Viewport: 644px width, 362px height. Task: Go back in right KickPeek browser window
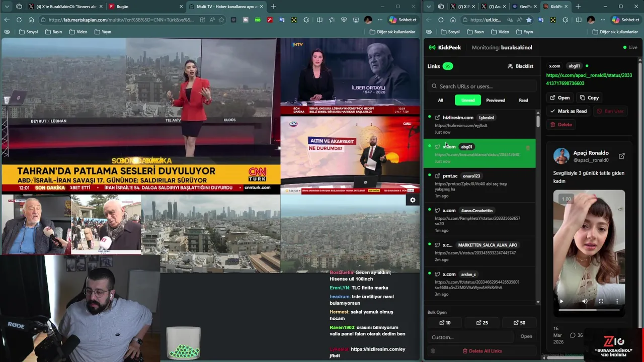429,20
